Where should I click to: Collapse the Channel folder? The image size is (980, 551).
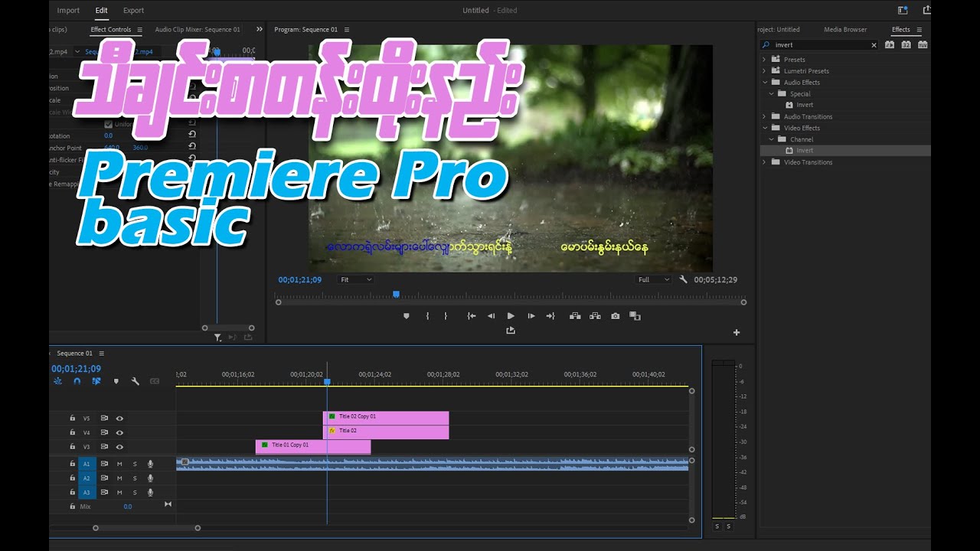pyautogui.click(x=771, y=139)
